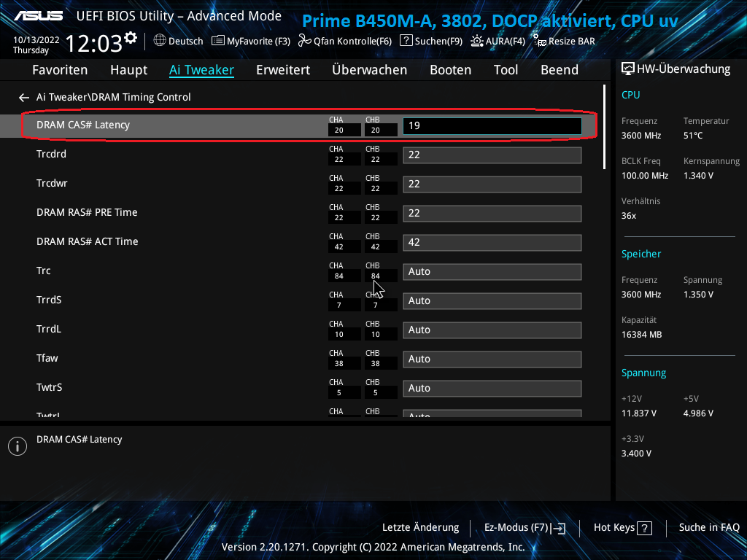747x560 pixels.
Task: Select the Trcdwr label
Action: pos(52,183)
